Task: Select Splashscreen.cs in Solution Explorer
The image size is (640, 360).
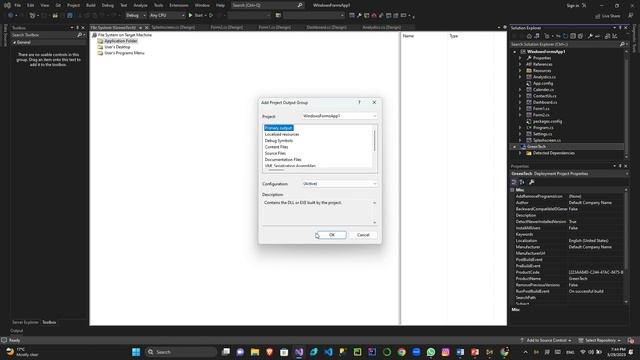Action: click(x=547, y=140)
